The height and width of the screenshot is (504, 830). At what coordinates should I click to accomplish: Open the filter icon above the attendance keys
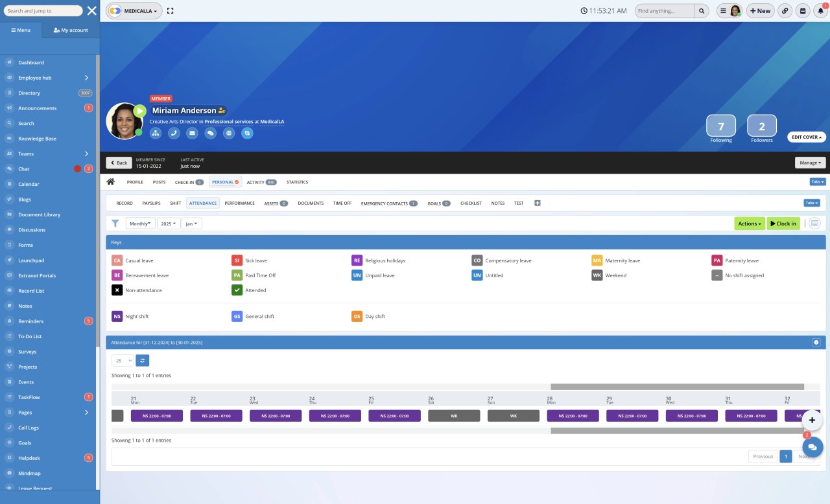pos(115,223)
